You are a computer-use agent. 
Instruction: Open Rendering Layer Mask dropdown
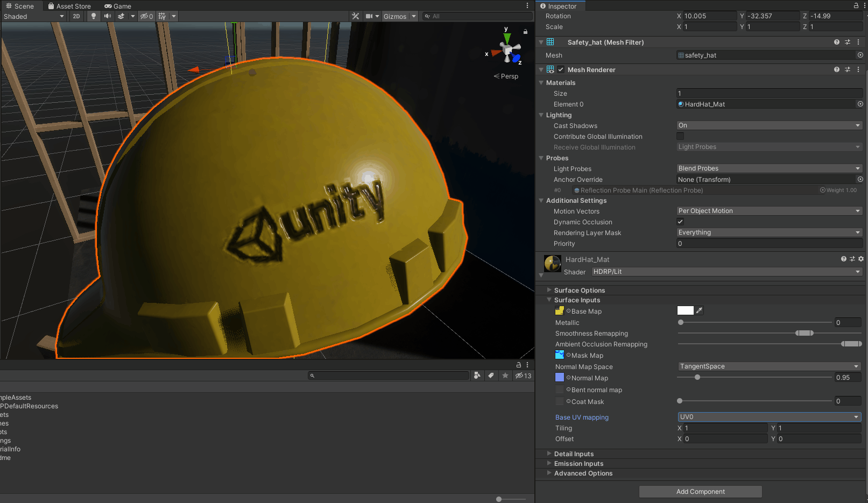click(x=770, y=232)
